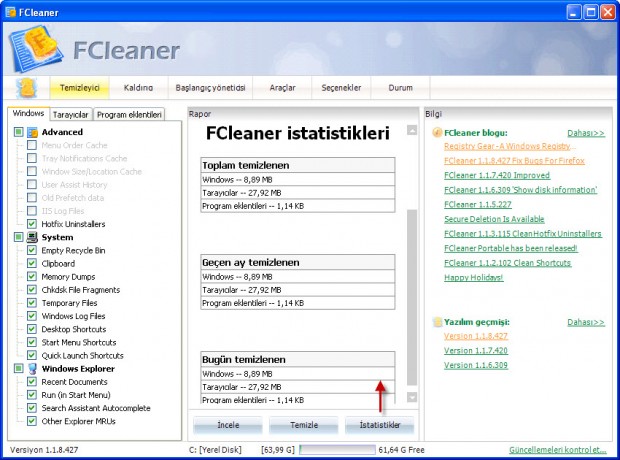Viewport: 620px width, 460px height.
Task: Open the Happy Holidays link
Action: click(x=474, y=278)
